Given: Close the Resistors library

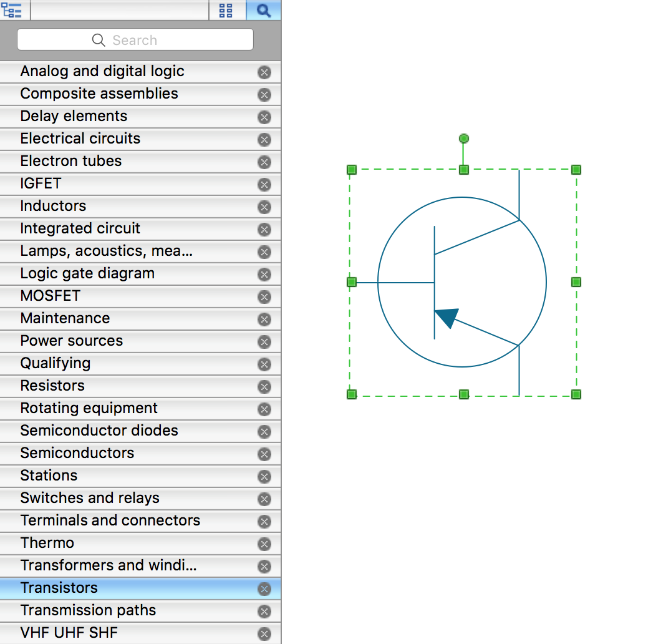Looking at the screenshot, I should click(264, 387).
